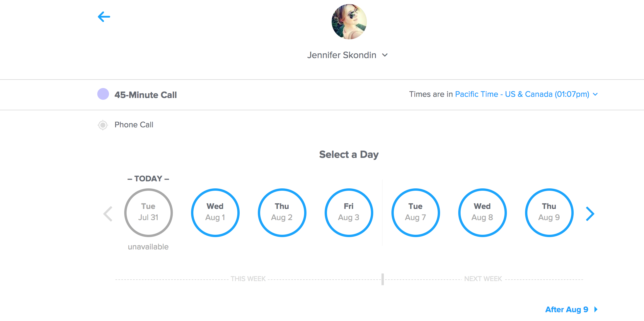
Task: Open the After Aug 9 link
Action: (567, 310)
